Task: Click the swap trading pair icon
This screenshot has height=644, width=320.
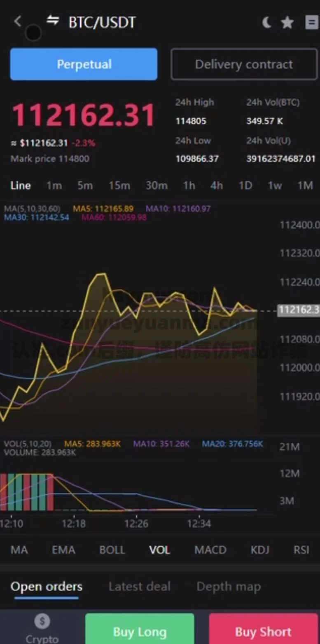Action: [x=52, y=21]
